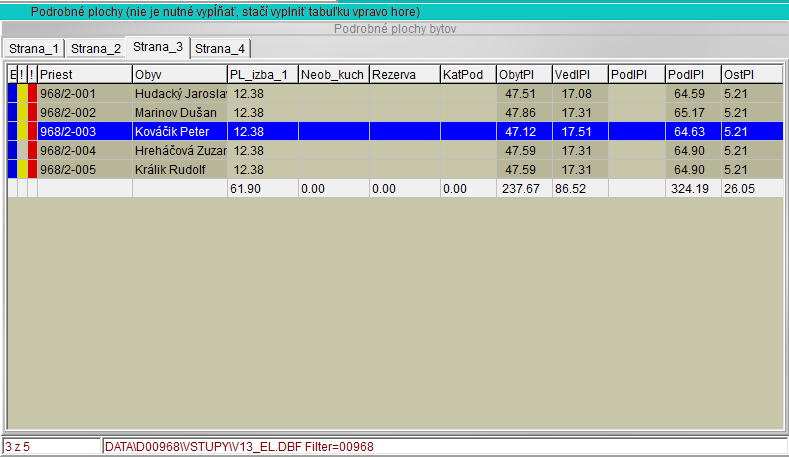Click the VedlPl column header
Image resolution: width=789 pixels, height=457 pixels.
(x=580, y=74)
